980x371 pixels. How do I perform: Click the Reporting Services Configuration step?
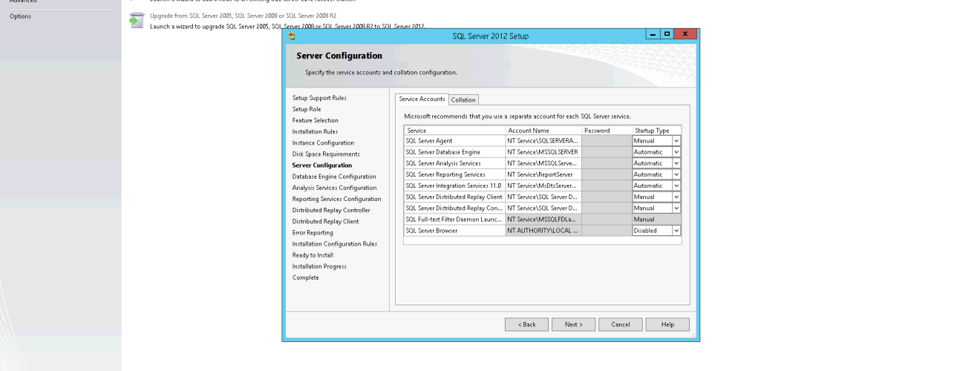click(x=336, y=199)
